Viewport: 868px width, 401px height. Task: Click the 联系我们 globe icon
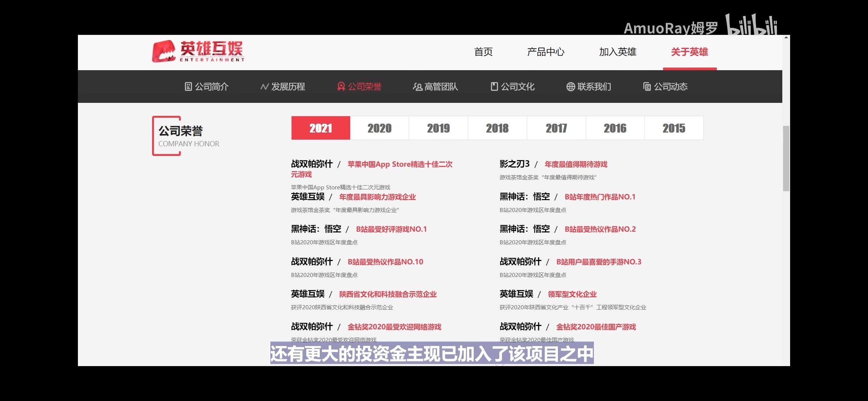coord(571,87)
